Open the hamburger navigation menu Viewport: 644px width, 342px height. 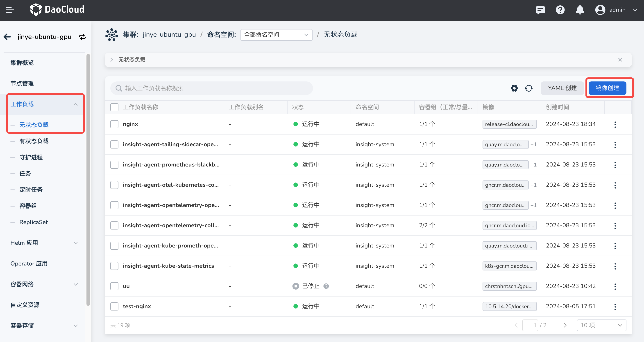(x=10, y=10)
